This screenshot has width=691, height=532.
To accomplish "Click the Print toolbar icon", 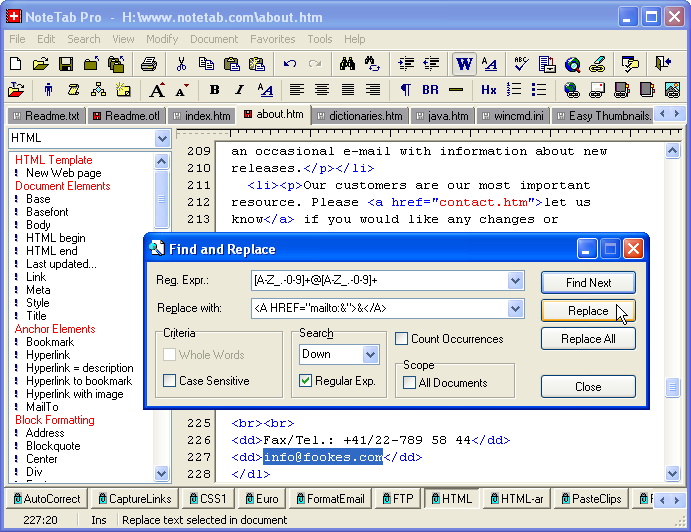I will click(x=149, y=64).
